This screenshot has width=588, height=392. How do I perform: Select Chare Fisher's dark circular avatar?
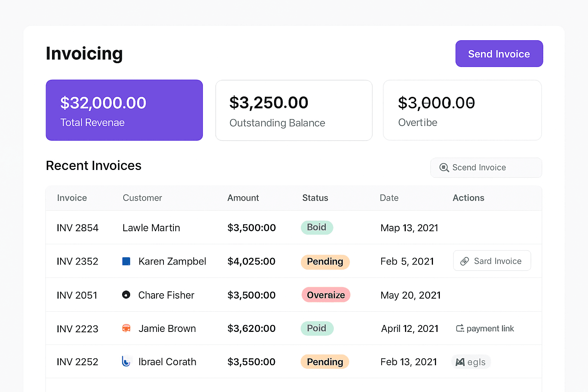[126, 295]
